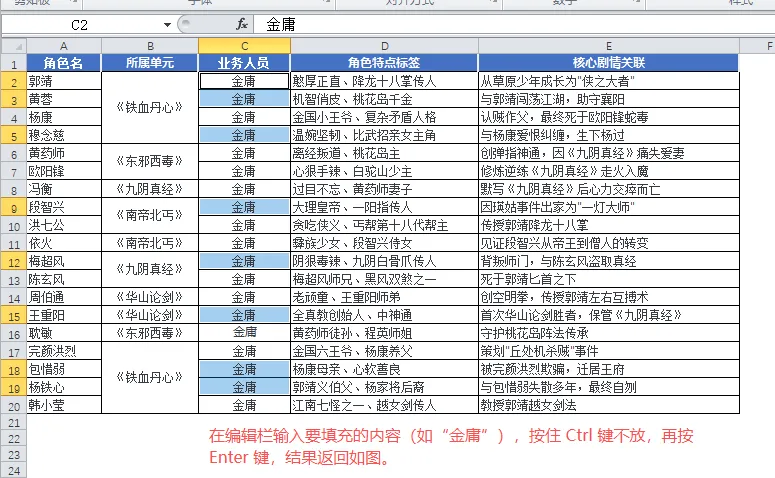
Task: Select 金庸 cell in row 16
Action: pos(244,333)
